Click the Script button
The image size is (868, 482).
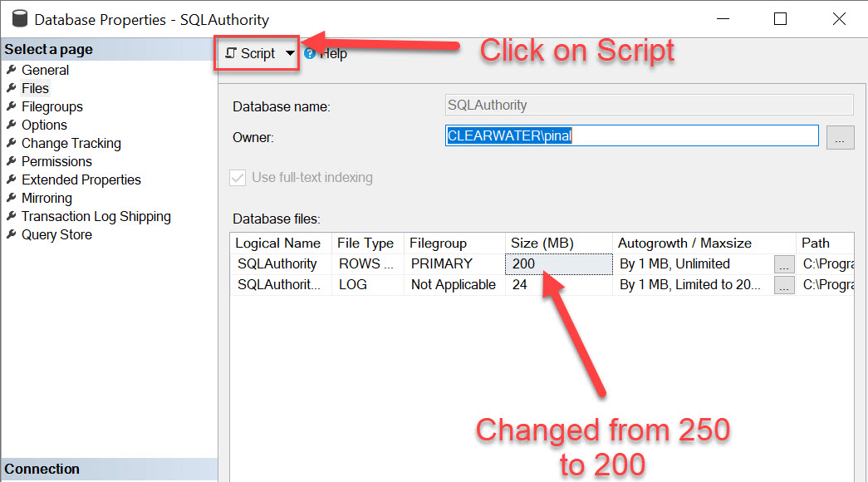250,53
